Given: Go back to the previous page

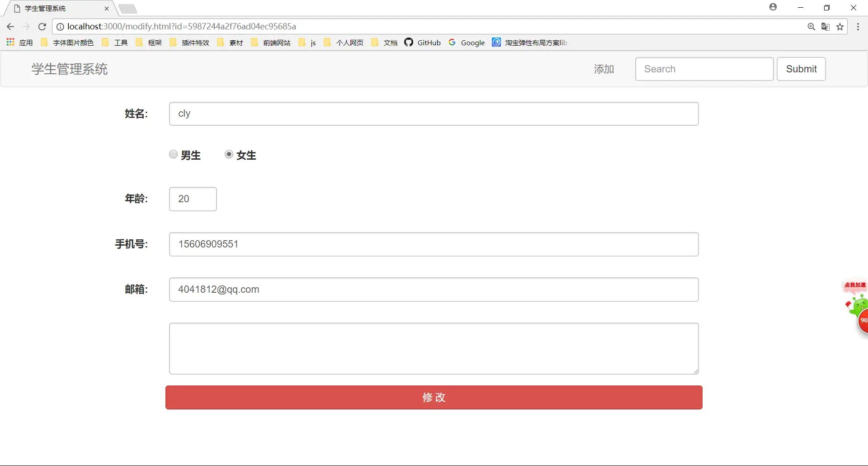Looking at the screenshot, I should tap(10, 27).
